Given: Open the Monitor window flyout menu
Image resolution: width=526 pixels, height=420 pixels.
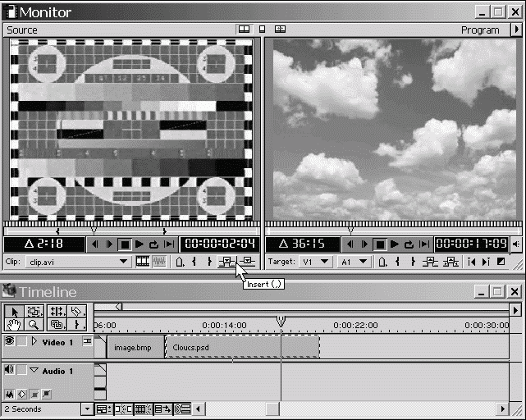Looking at the screenshot, I should click(517, 30).
